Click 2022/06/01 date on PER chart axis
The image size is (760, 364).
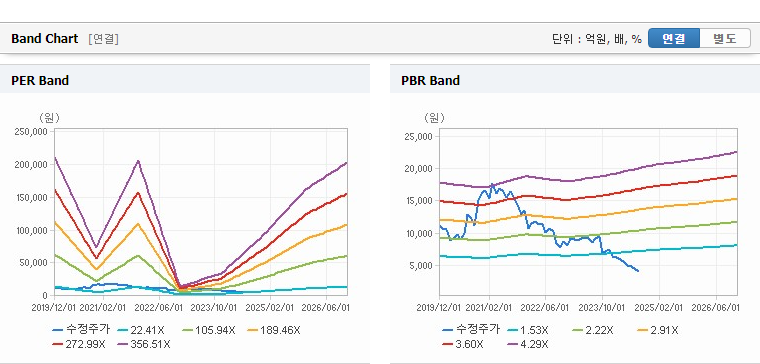click(x=158, y=308)
